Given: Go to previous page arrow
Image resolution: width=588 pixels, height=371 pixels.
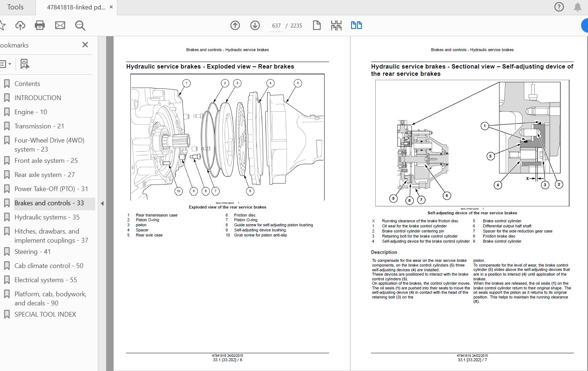Looking at the screenshot, I should [x=235, y=25].
